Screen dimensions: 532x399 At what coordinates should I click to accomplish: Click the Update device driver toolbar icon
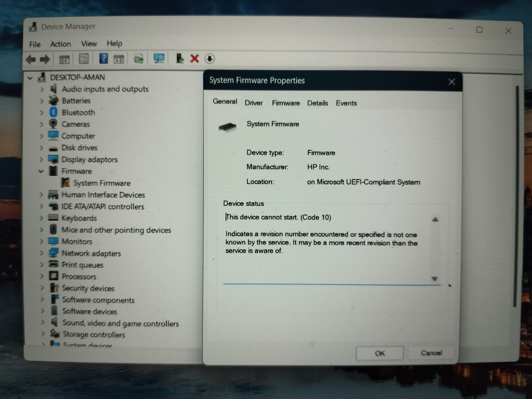click(180, 59)
